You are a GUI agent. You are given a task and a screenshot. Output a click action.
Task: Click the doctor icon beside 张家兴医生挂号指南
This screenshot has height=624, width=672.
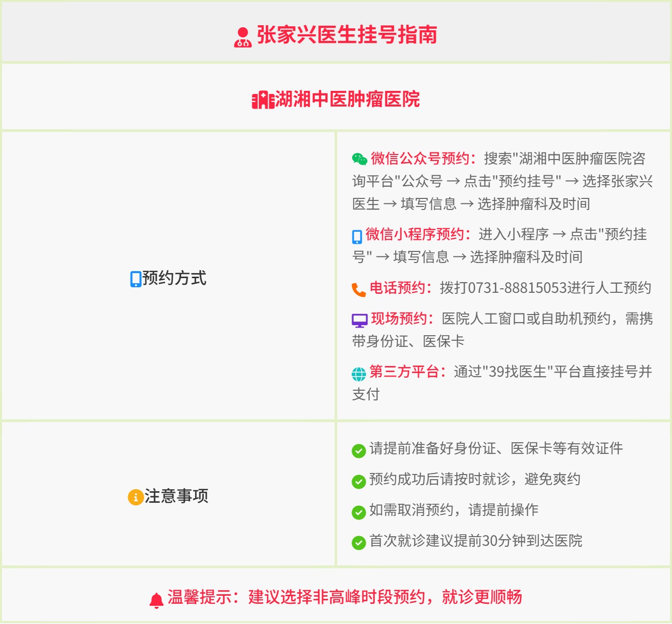[x=243, y=37]
